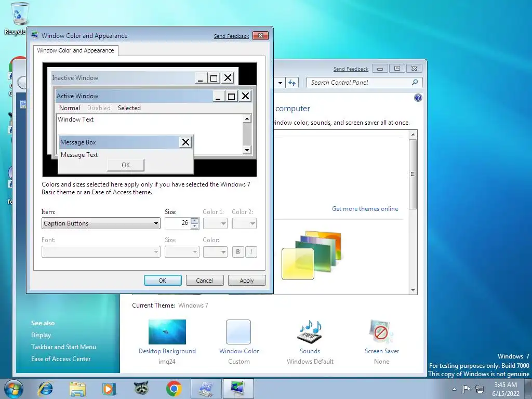Launch Internet Explorer from the taskbar

point(45,389)
